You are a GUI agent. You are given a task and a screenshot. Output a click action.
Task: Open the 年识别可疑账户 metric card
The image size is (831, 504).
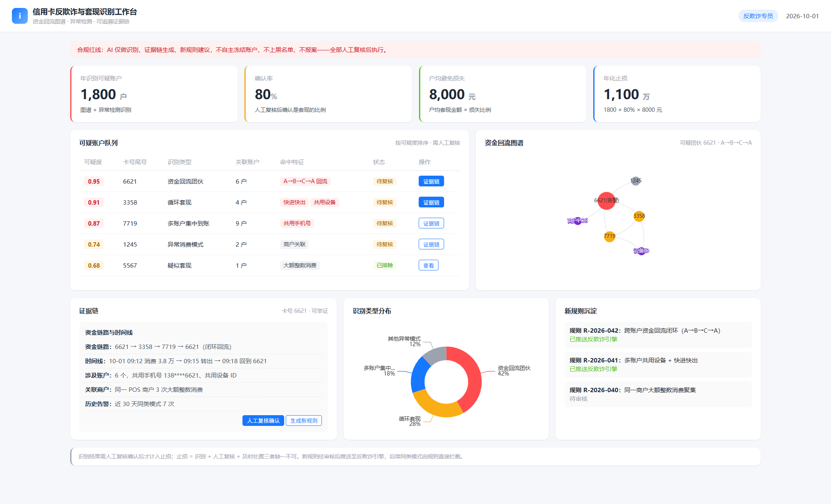[154, 94]
